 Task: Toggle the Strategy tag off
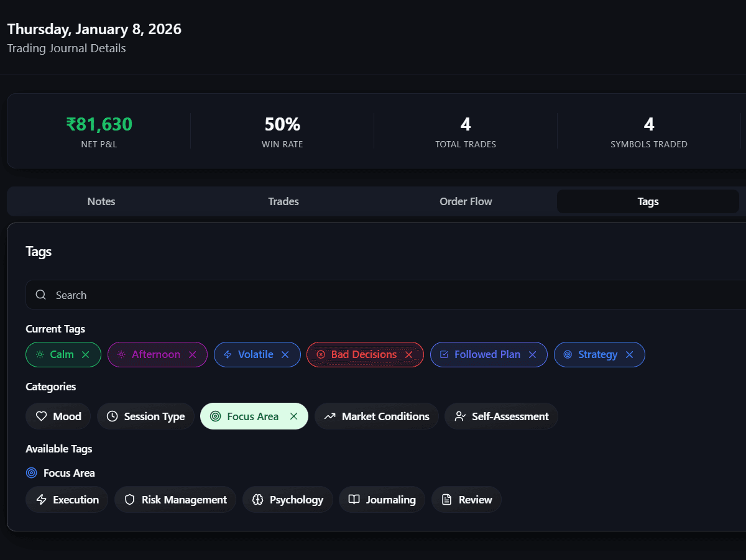[x=630, y=354]
